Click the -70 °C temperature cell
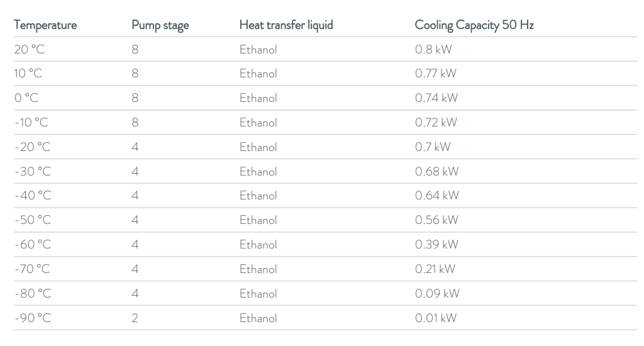Screen dimensions: 644x346 (x=32, y=269)
